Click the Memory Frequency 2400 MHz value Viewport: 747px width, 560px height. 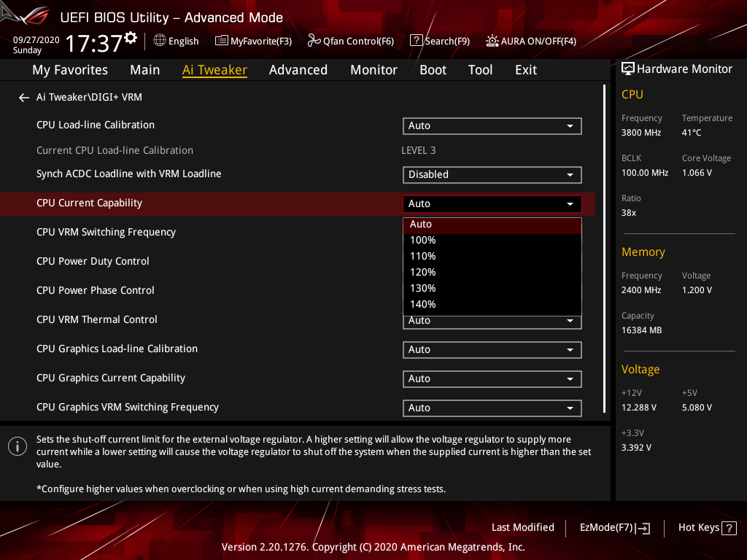click(641, 290)
